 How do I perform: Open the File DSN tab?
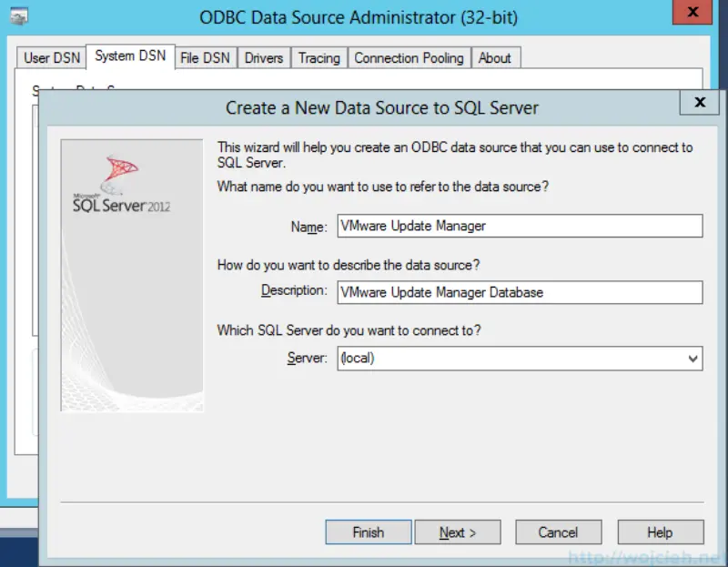[x=204, y=57]
